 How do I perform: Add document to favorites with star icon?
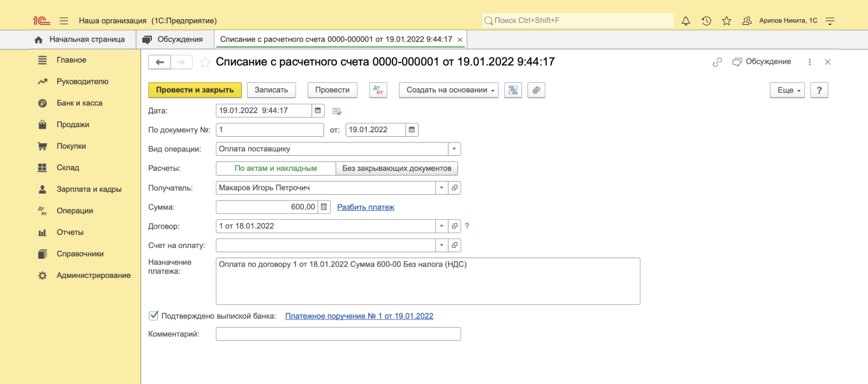pyautogui.click(x=205, y=62)
